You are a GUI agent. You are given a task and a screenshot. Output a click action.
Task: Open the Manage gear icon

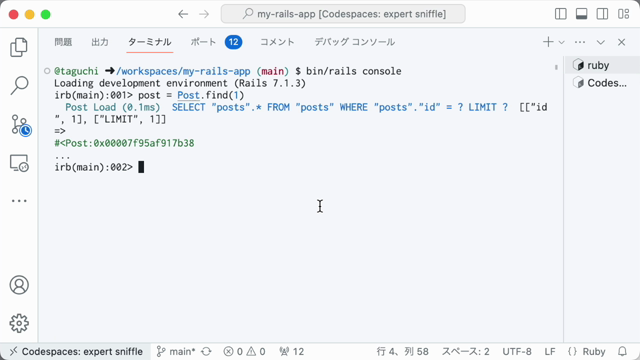tap(19, 323)
